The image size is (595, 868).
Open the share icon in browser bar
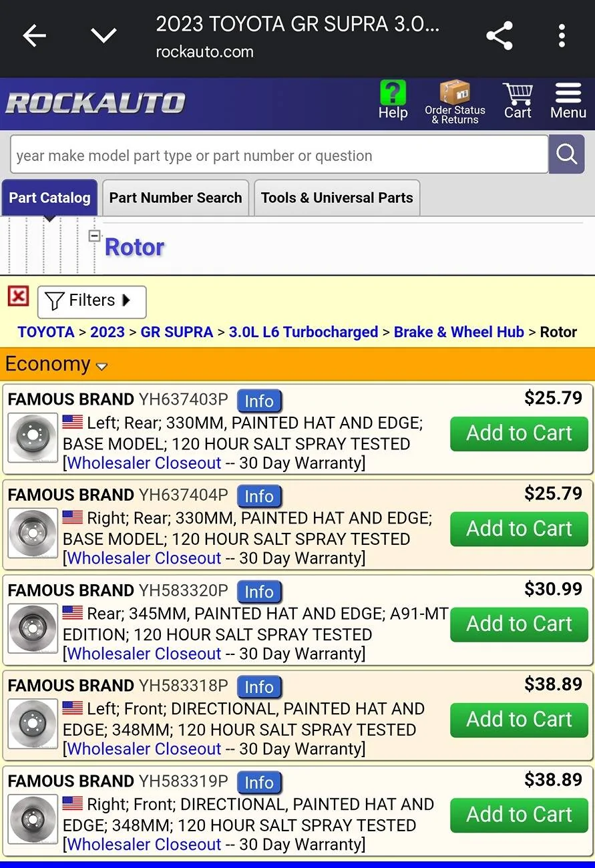point(500,36)
